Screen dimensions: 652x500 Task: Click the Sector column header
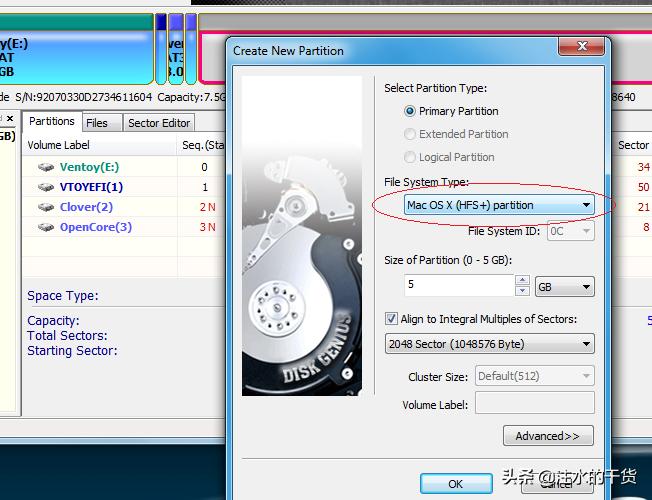click(x=632, y=145)
